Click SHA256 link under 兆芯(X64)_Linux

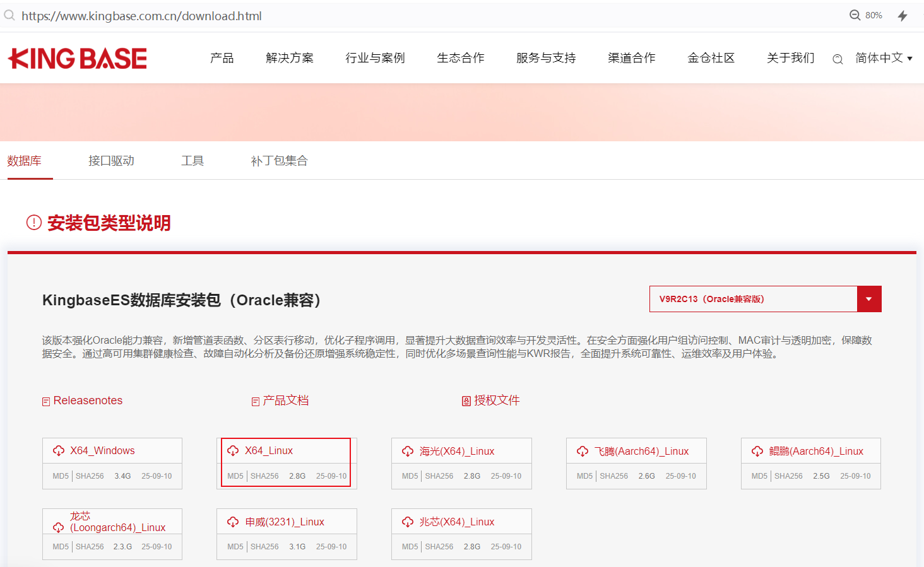tap(439, 547)
